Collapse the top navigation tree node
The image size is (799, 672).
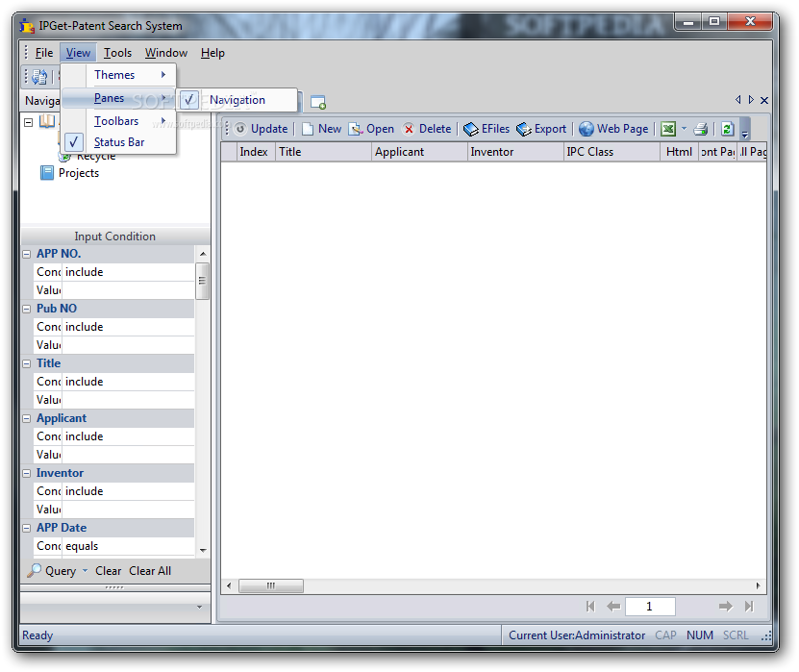(29, 122)
